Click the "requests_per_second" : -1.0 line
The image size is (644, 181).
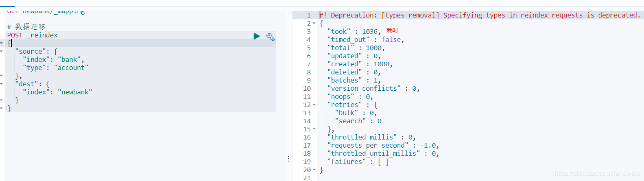383,145
